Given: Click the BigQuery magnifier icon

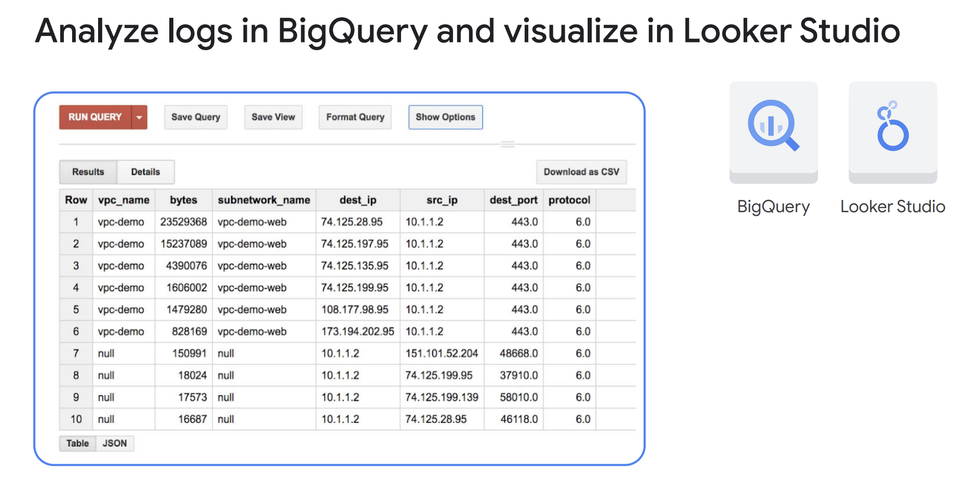Looking at the screenshot, I should point(773,125).
